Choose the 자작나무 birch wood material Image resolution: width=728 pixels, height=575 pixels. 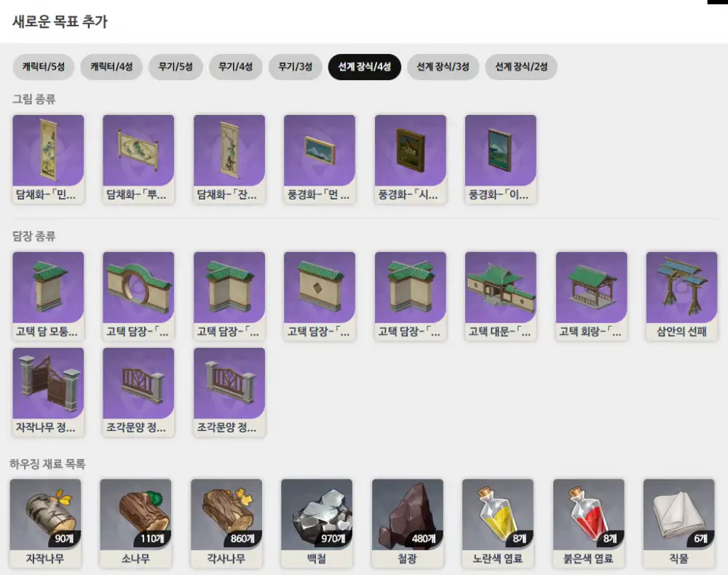(x=45, y=523)
